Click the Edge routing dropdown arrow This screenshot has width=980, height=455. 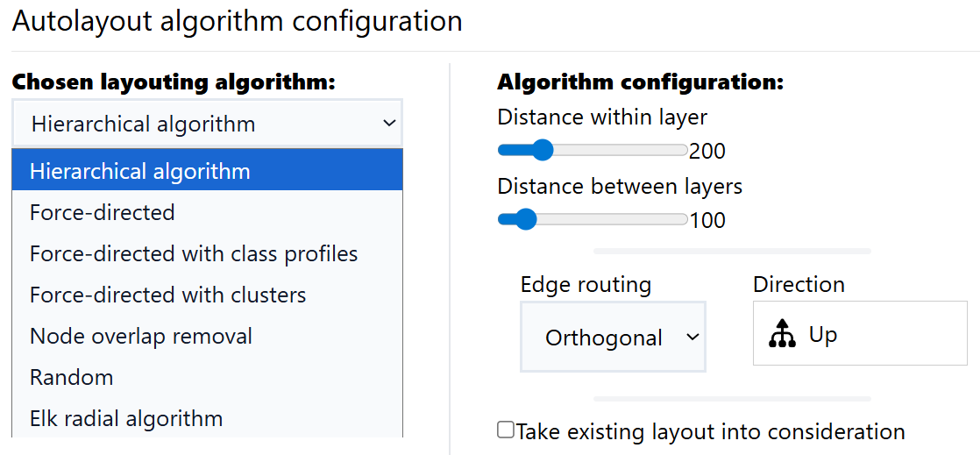click(692, 338)
